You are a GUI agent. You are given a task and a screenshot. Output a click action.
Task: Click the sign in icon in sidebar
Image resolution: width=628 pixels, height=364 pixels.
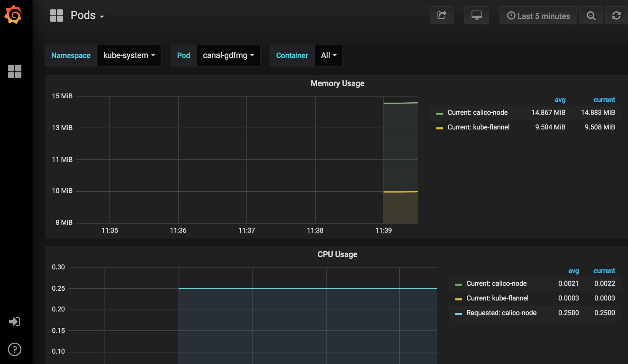(x=14, y=322)
